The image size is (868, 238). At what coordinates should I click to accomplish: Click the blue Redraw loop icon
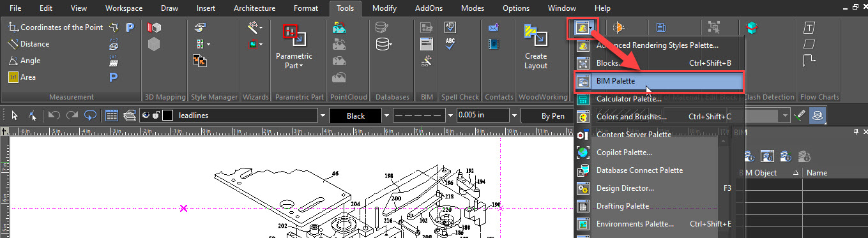click(90, 116)
